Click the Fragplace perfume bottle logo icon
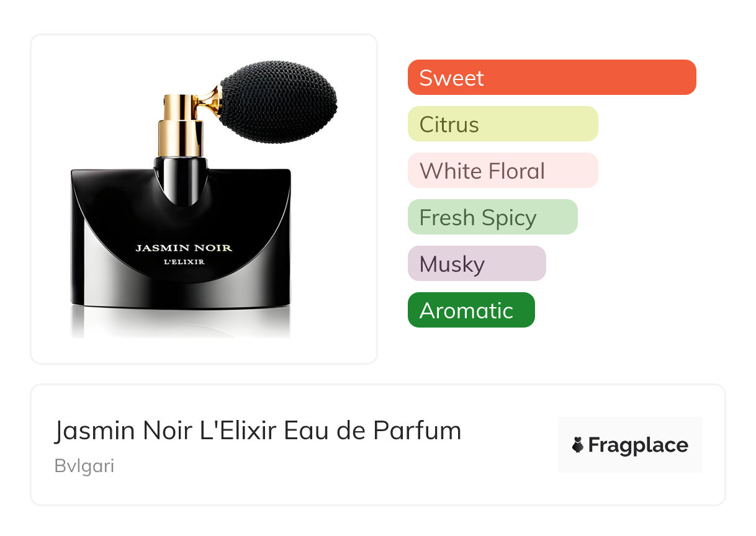756x536 pixels. pyautogui.click(x=578, y=445)
